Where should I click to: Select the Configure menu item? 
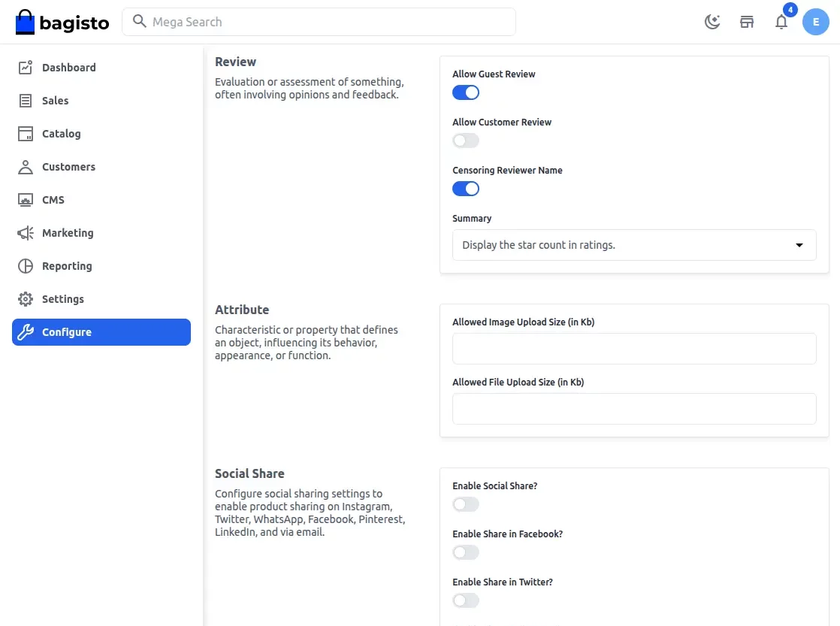pos(101,332)
